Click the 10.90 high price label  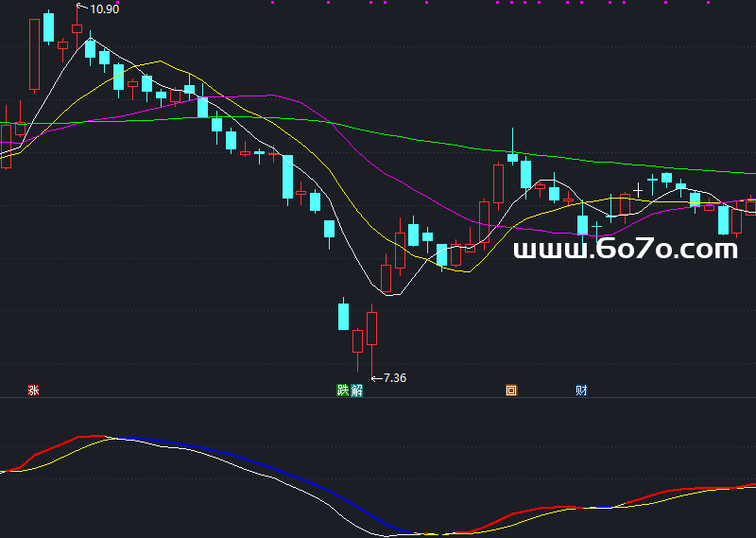pyautogui.click(x=104, y=9)
